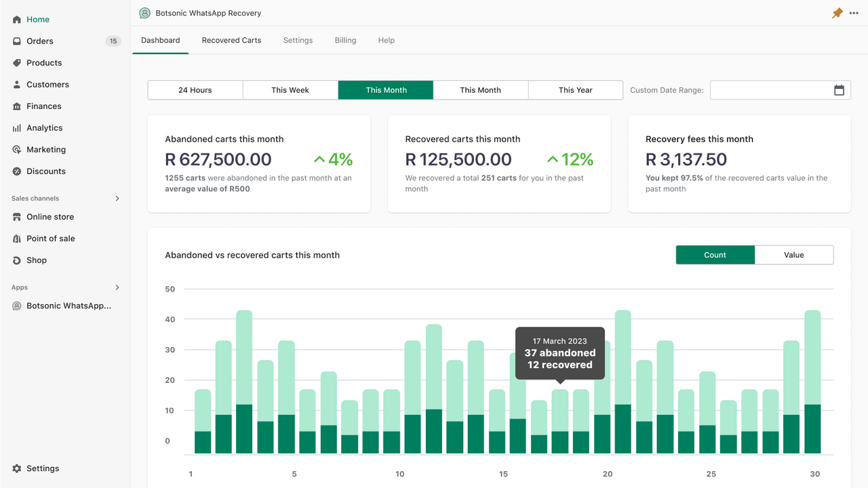Viewport: 868px width, 488px height.
Task: Open the Recovered Carts tab
Action: click(231, 41)
